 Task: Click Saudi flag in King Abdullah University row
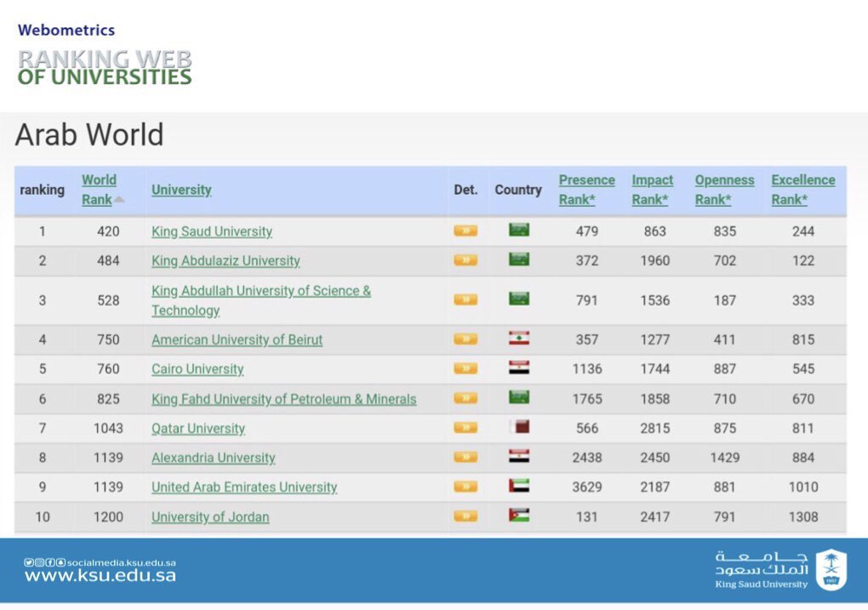(519, 299)
